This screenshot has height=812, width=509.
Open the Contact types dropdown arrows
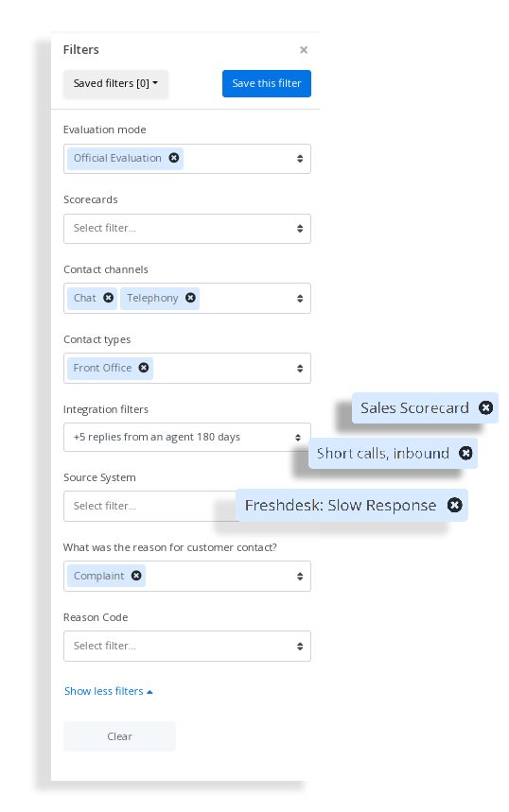(x=300, y=369)
